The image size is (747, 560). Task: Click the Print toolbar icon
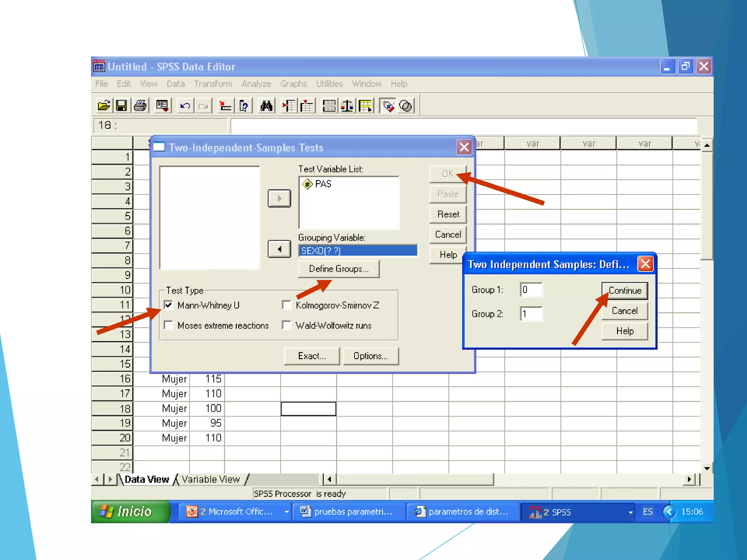[x=140, y=106]
